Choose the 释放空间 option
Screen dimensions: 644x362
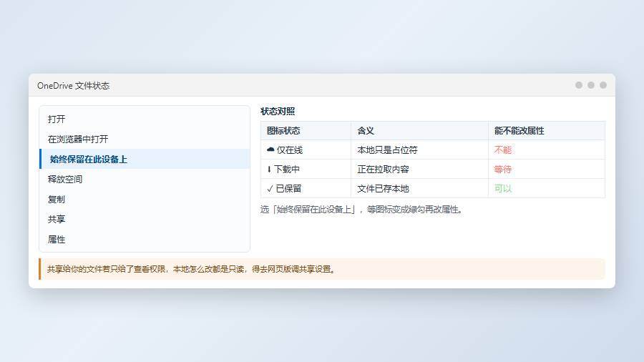(145, 179)
